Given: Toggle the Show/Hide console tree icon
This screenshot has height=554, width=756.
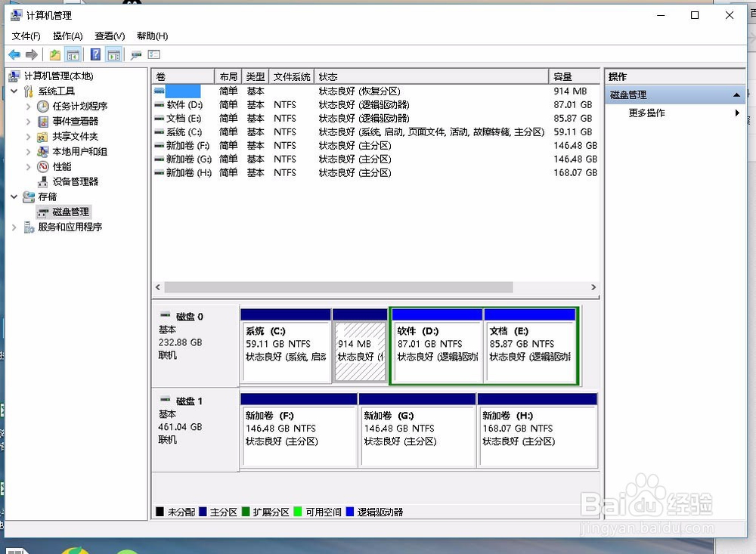Looking at the screenshot, I should pos(73,55).
